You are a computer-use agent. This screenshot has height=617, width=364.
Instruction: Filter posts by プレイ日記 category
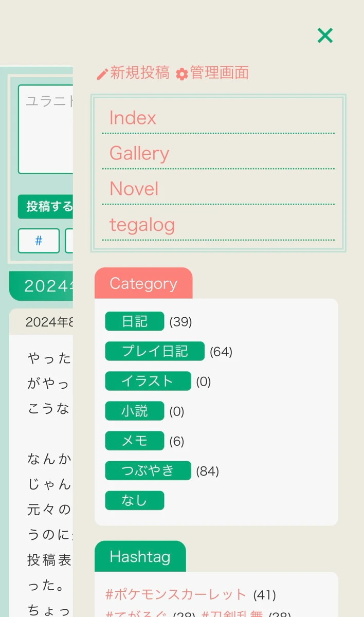(x=154, y=351)
